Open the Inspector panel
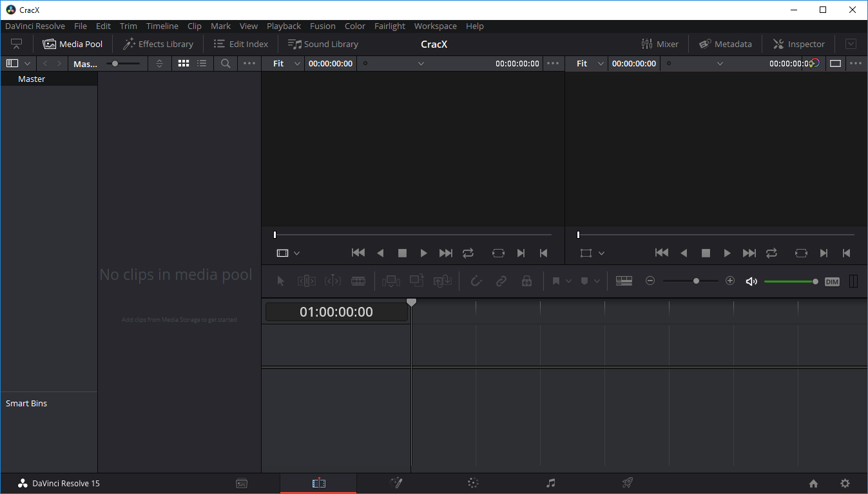 799,44
